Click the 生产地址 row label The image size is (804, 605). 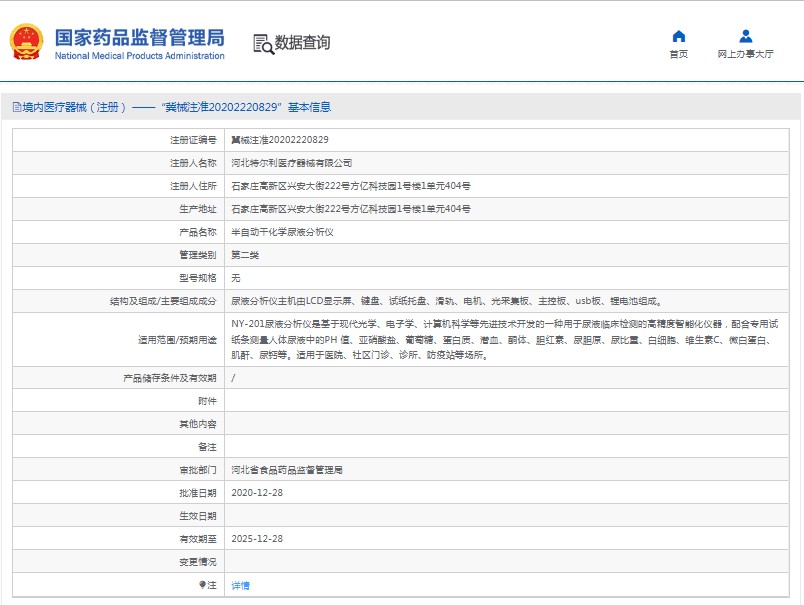point(198,209)
